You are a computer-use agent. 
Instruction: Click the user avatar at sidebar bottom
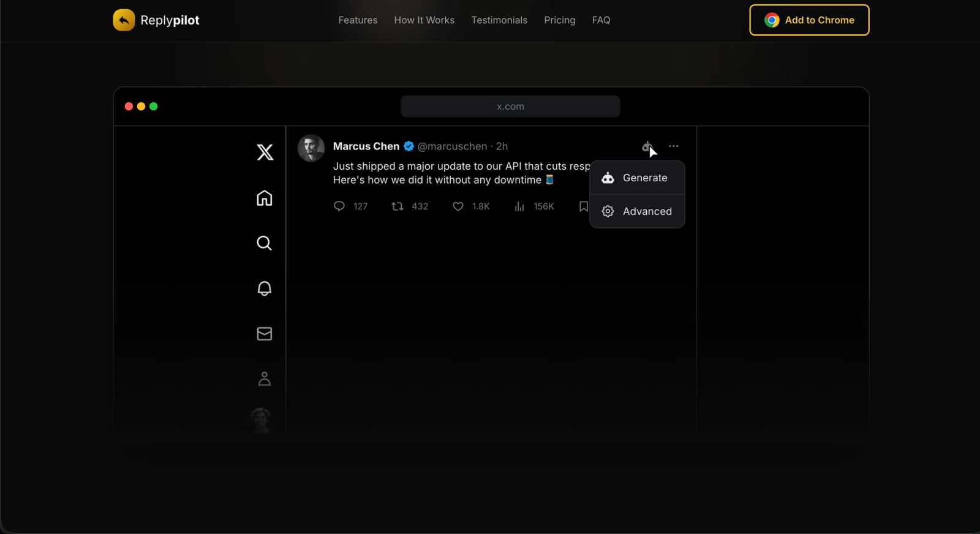point(262,421)
